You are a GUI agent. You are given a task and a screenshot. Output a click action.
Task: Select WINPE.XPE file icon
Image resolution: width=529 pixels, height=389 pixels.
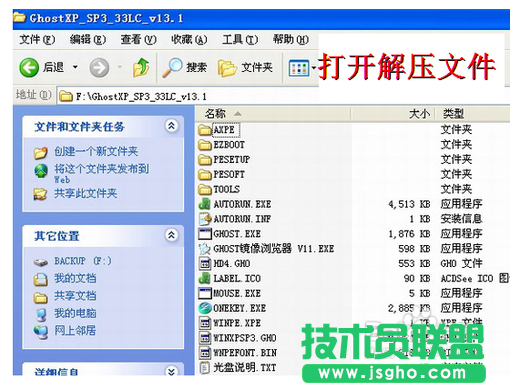[x=205, y=323]
